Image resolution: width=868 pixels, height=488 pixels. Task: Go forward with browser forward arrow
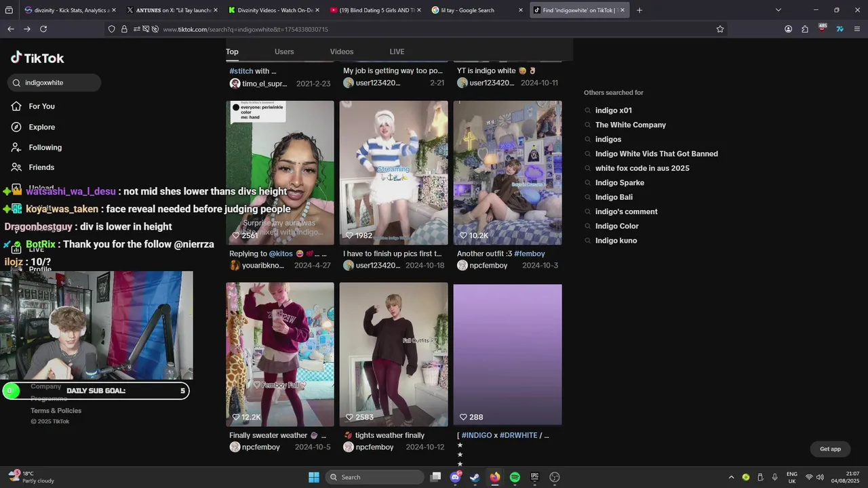pos(27,29)
